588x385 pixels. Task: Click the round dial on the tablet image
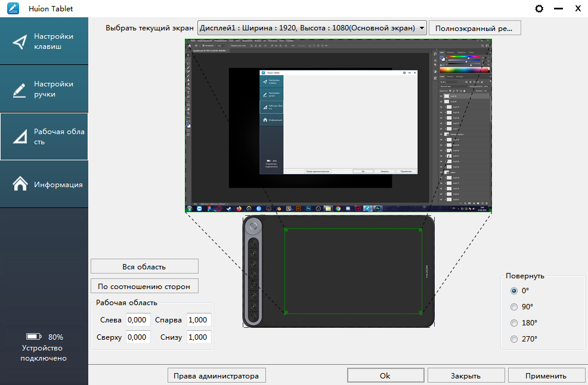(254, 226)
